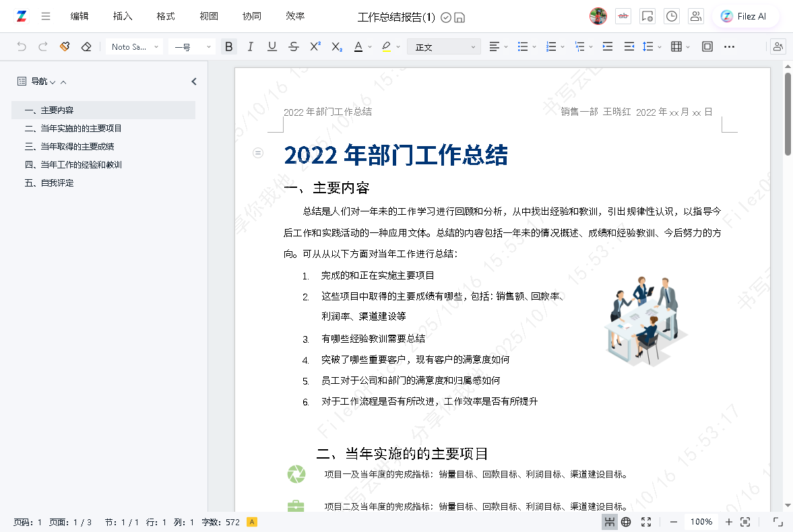Screen dimensions: 793x532
Task: Click the superscript button
Action: coord(315,46)
